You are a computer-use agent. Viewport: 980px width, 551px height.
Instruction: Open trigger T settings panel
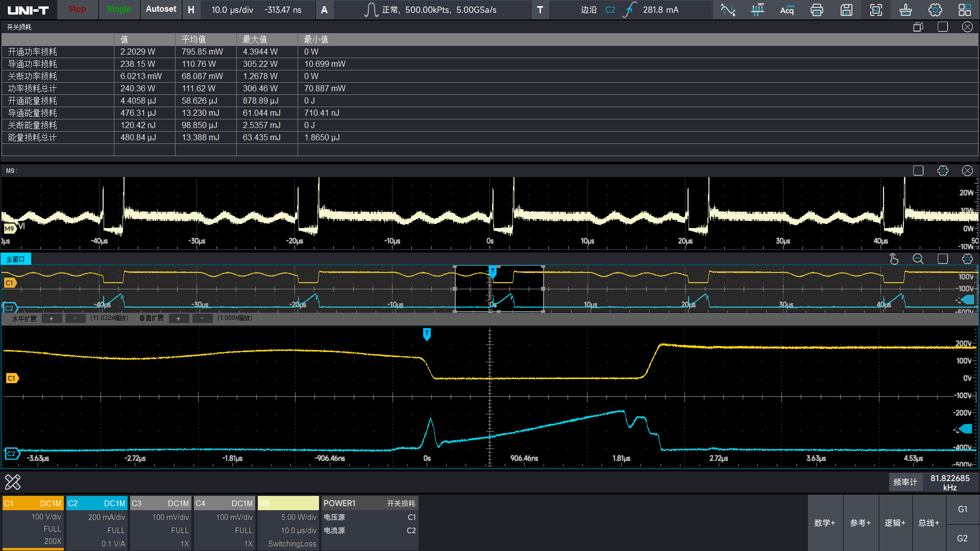pyautogui.click(x=540, y=10)
